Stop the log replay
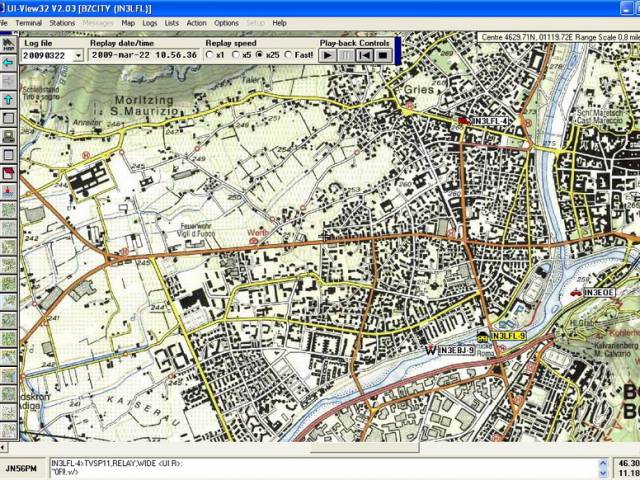640x480 pixels. tap(382, 55)
